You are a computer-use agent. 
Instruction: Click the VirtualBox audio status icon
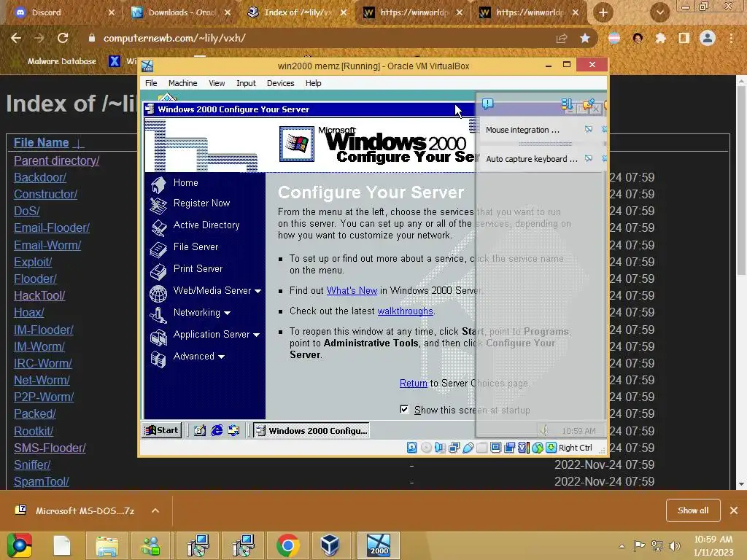(440, 448)
